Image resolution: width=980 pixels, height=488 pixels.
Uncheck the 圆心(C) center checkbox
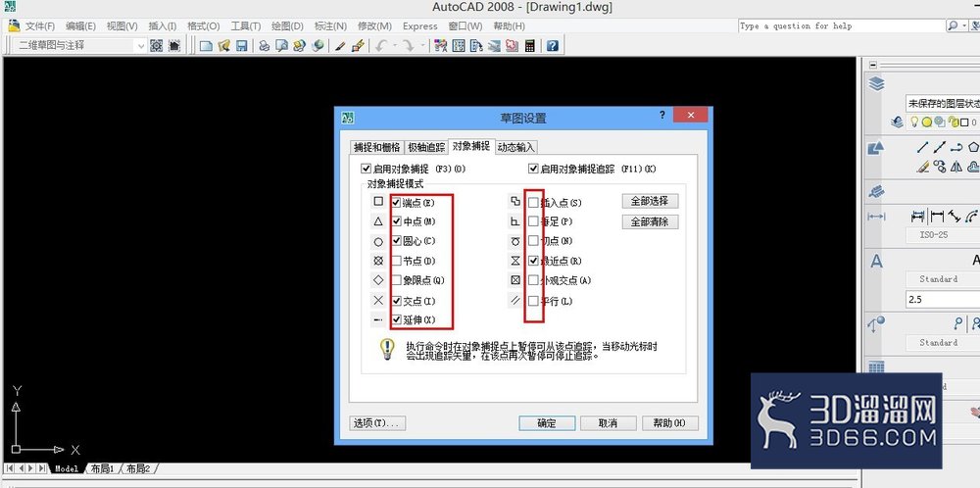pos(396,240)
